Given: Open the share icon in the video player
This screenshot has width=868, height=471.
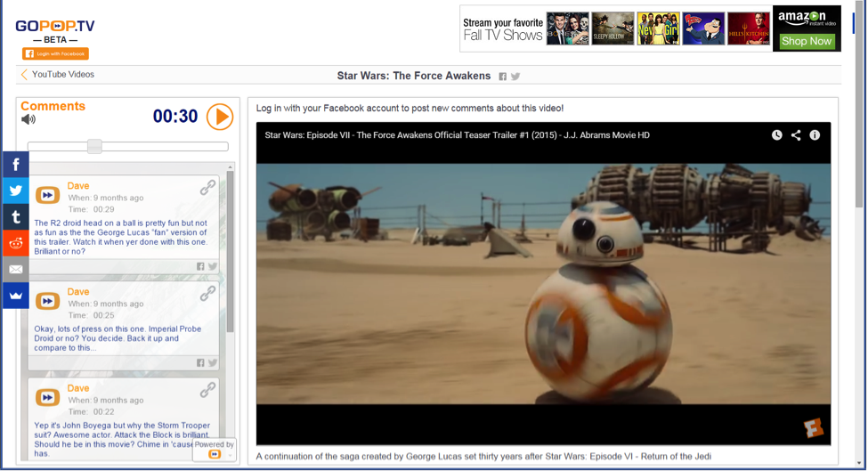Looking at the screenshot, I should coord(796,135).
